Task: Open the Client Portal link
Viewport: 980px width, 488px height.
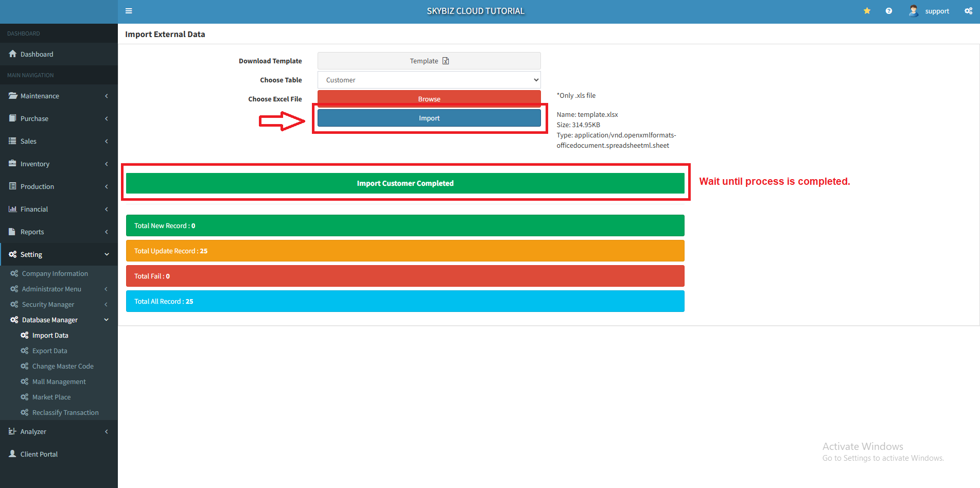Action: [39, 454]
